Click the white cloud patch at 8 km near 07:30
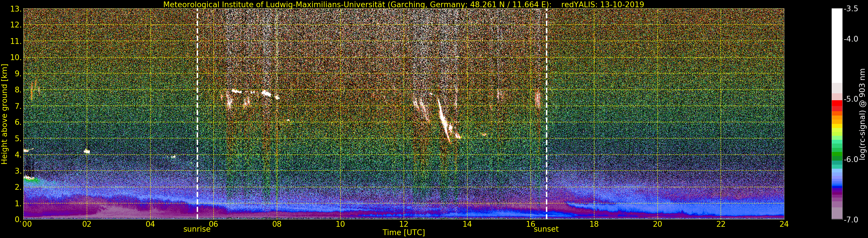The height and width of the screenshot is (238, 868). [x=266, y=93]
